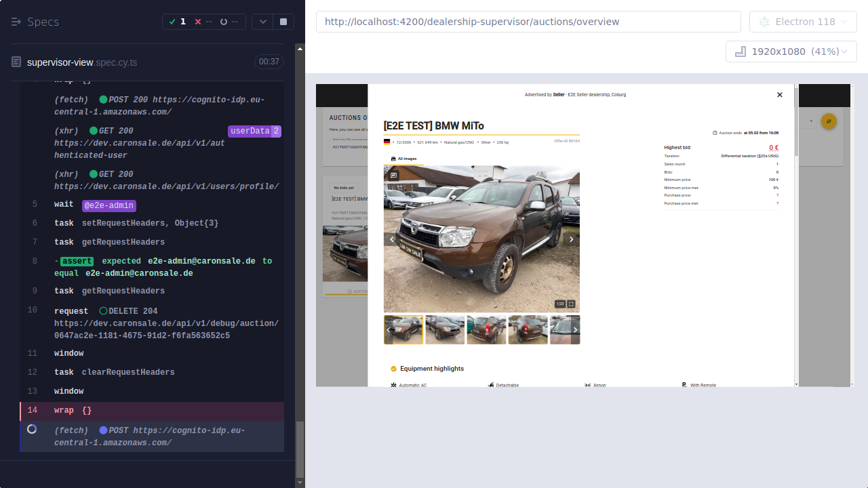Viewport: 868px width, 488px height.
Task: Click the yellow circular refresh button
Action: (829, 121)
